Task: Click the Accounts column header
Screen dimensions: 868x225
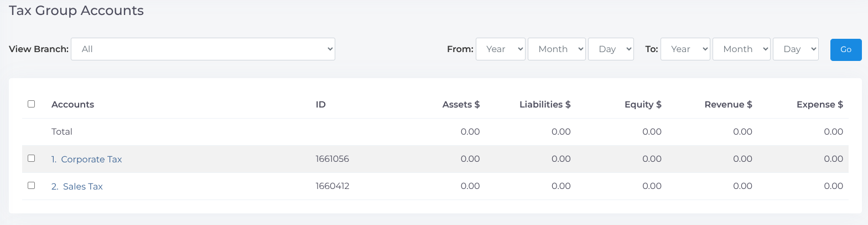Action: point(72,105)
